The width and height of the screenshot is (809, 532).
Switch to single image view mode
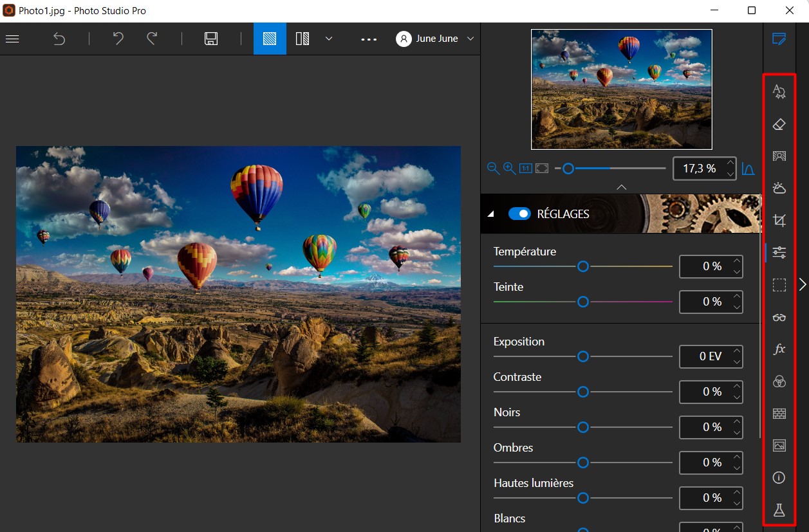[x=270, y=39]
